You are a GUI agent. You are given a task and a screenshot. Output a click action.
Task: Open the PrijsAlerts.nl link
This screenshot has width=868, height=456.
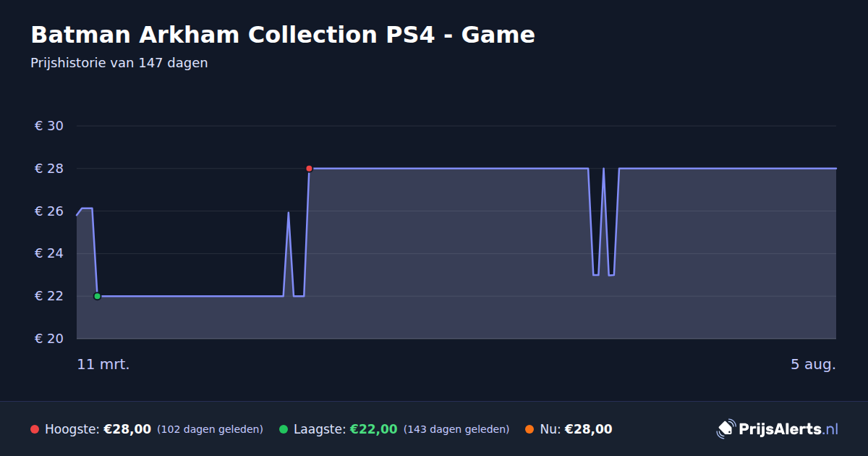788,429
